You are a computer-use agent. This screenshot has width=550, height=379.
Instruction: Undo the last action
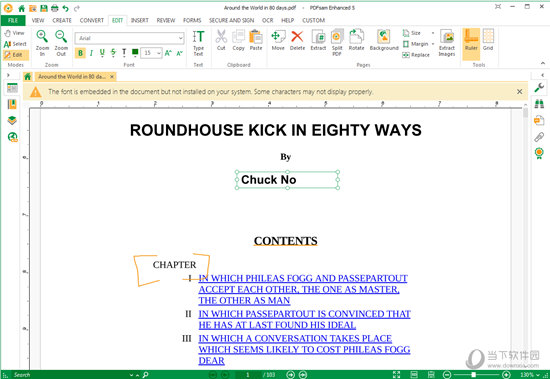(65, 8)
